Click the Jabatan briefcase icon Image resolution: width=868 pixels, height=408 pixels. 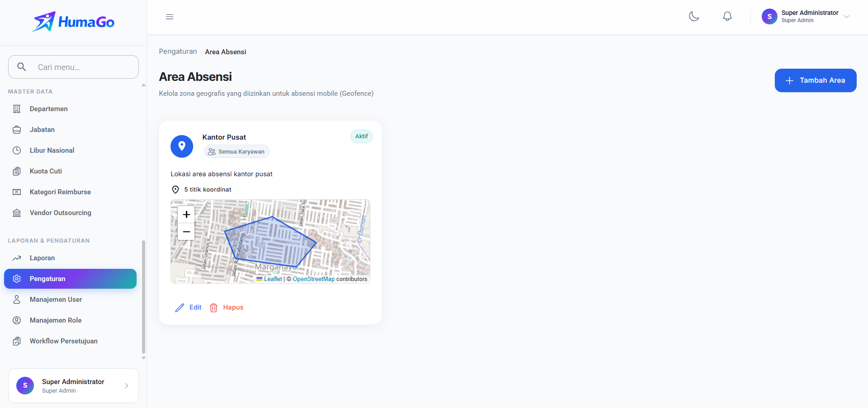click(17, 130)
